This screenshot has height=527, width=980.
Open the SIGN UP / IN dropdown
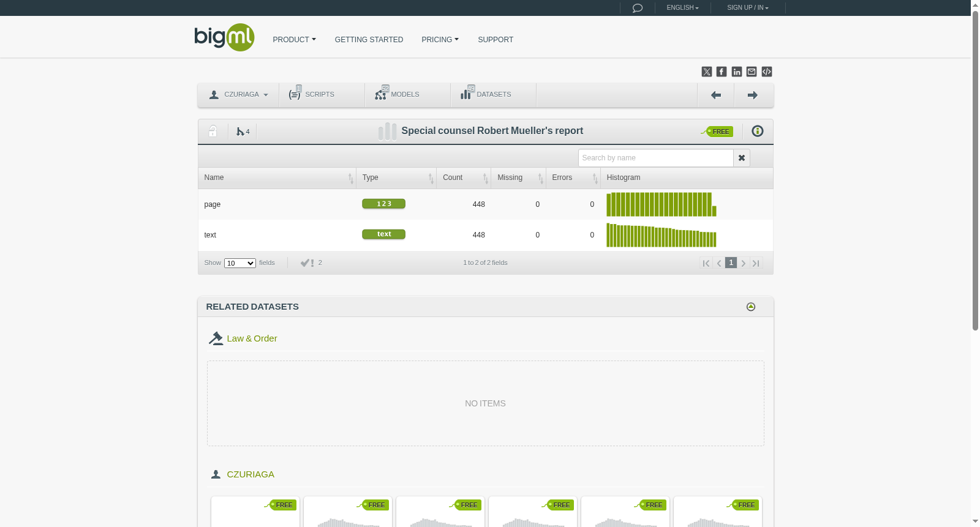748,8
